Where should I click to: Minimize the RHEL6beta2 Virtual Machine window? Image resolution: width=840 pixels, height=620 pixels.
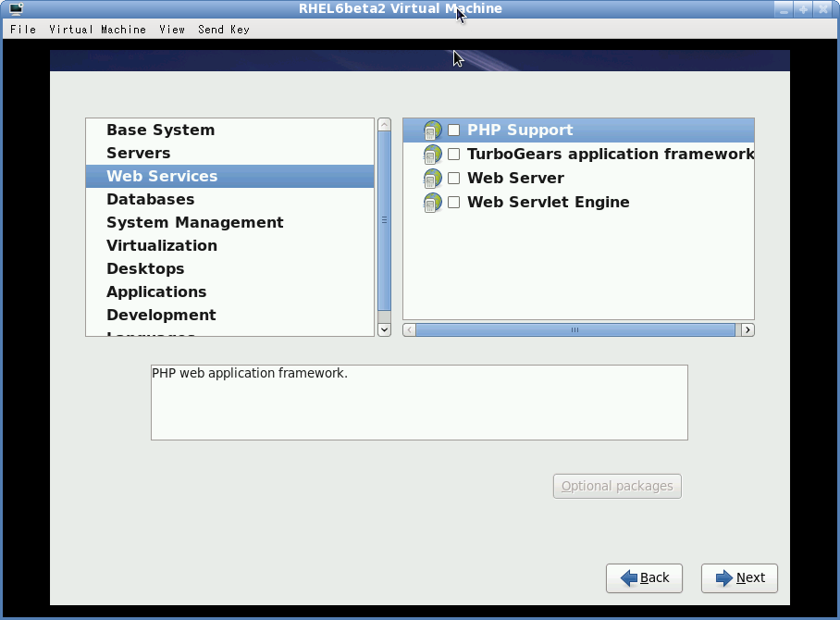pyautogui.click(x=784, y=9)
